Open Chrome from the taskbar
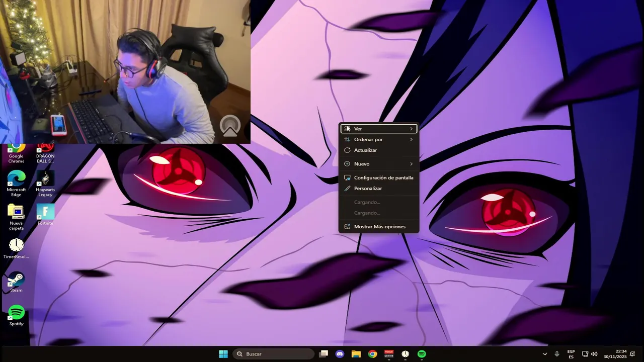Viewport: 644px width, 362px height. point(372,354)
